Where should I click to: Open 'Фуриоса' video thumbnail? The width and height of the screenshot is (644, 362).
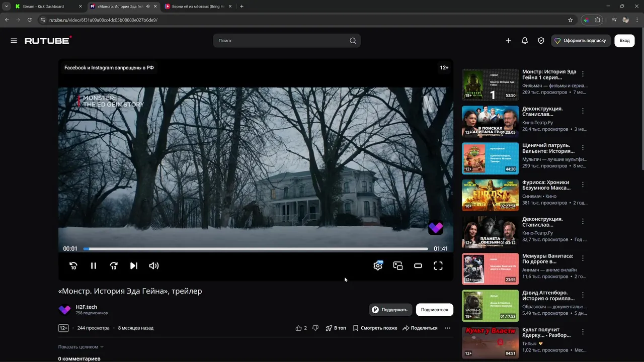[x=490, y=195]
